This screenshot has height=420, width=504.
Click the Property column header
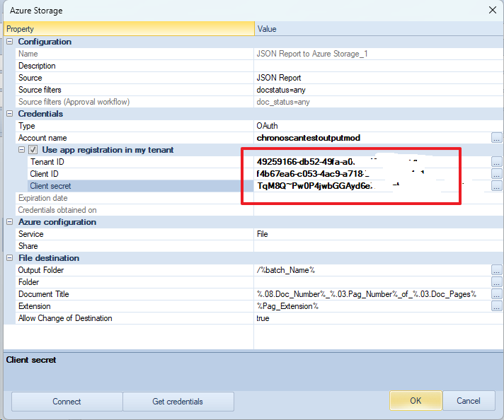click(x=129, y=29)
